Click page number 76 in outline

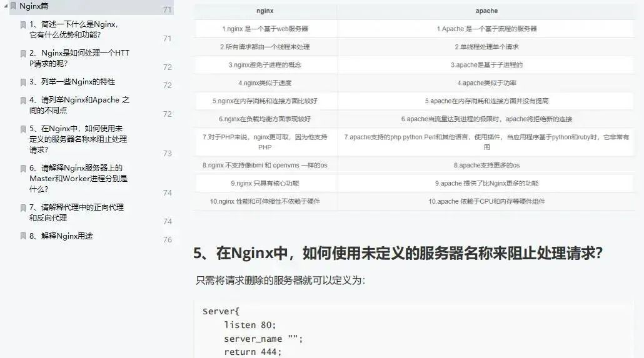[x=167, y=240]
